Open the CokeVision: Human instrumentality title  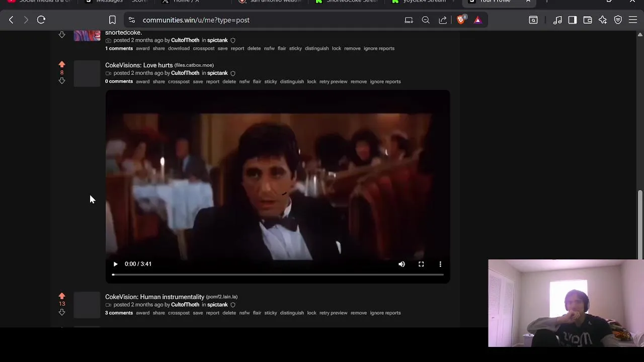pyautogui.click(x=154, y=297)
